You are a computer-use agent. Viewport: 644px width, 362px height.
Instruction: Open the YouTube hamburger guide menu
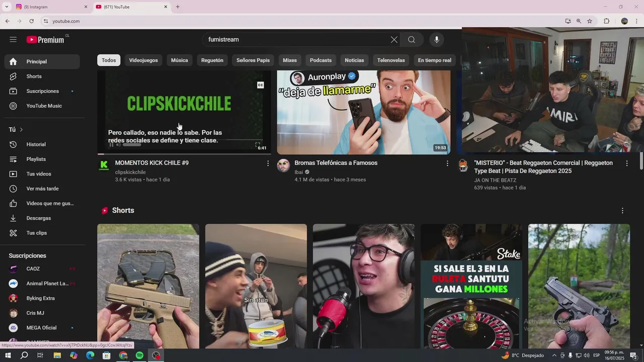click(13, 39)
